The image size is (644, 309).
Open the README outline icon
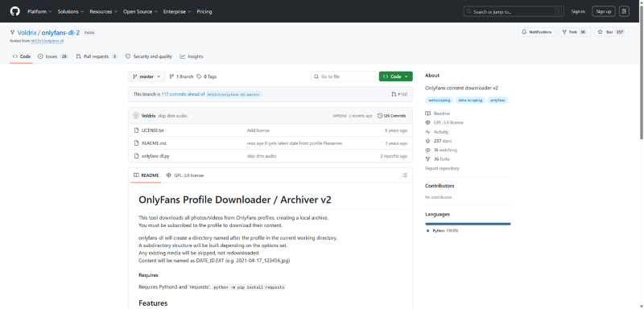(x=405, y=175)
